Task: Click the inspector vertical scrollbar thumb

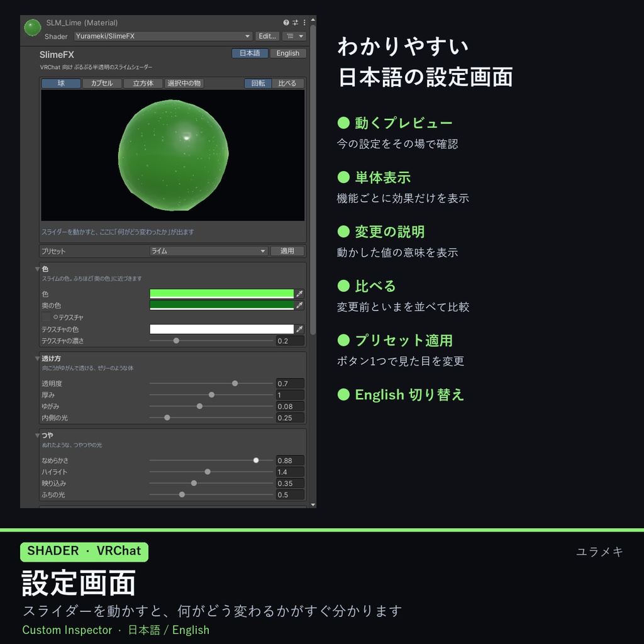Action: pyautogui.click(x=313, y=180)
